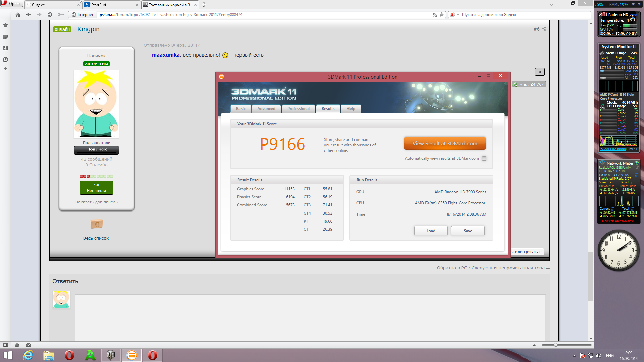Image resolution: width=644 pixels, height=362 pixels.
Task: Bookmark page with address bar star
Action: [442, 15]
